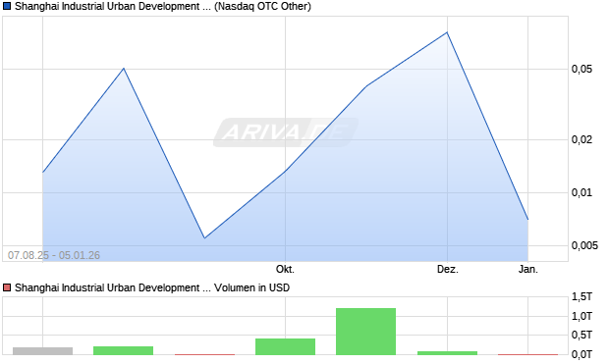The height and width of the screenshot is (364, 609).
Task: Click the 0,5T volume axis label
Action: click(581, 335)
